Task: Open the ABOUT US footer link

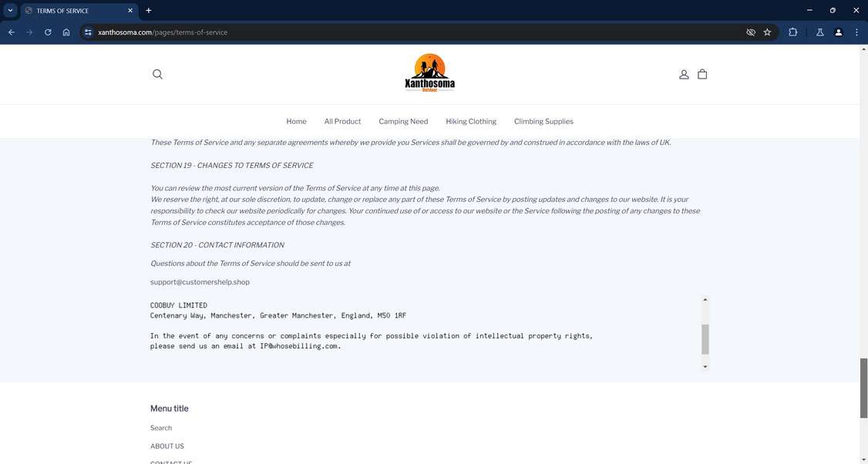Action: [167, 446]
